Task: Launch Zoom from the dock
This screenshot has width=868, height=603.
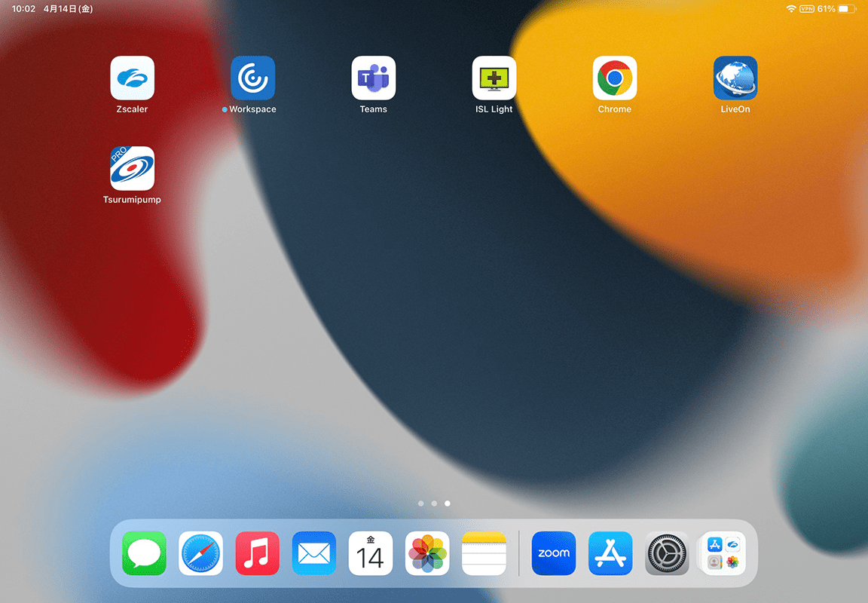Action: 554,553
